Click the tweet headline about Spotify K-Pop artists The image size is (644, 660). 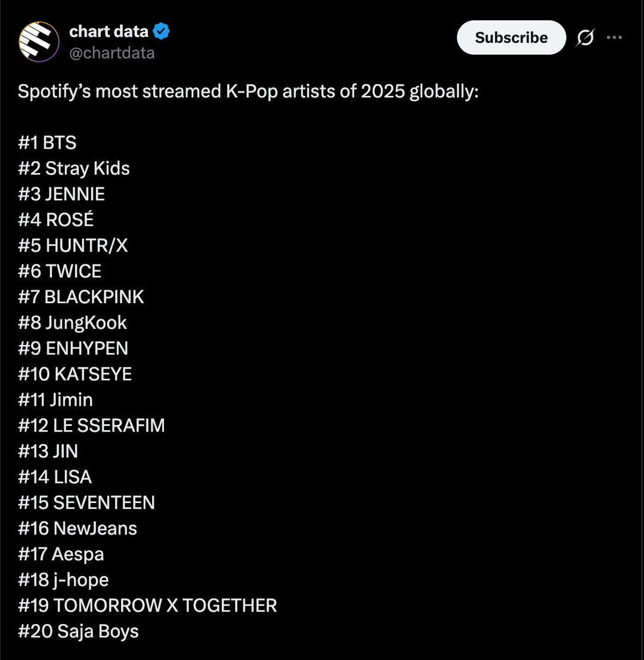247,92
